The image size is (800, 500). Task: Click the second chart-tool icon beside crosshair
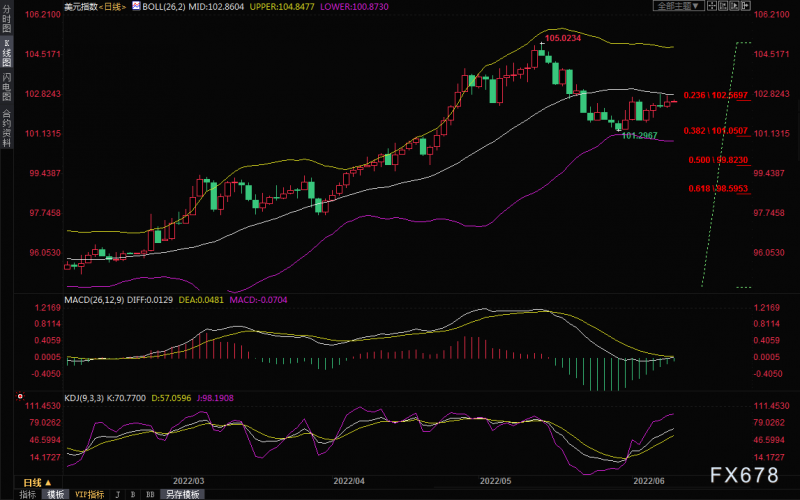pyautogui.click(x=723, y=6)
